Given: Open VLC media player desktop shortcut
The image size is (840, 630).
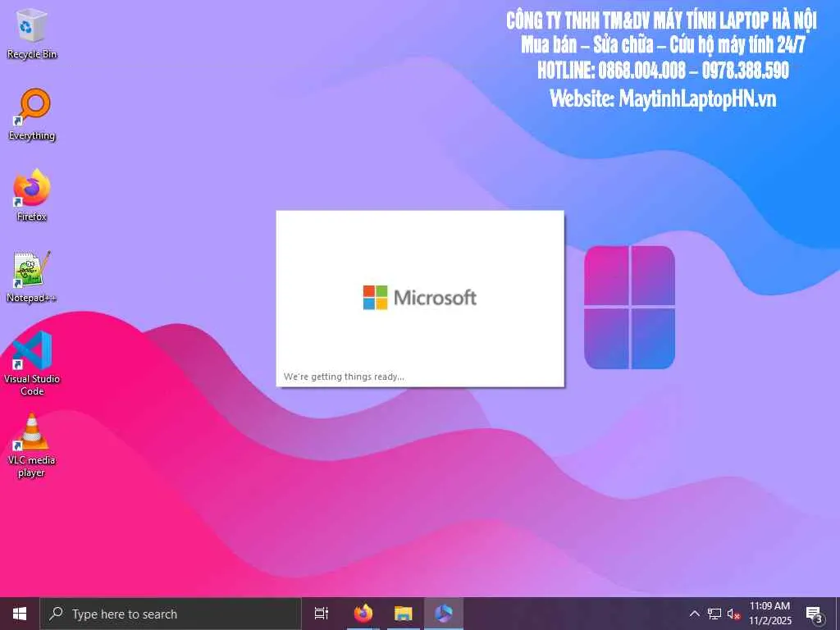Looking at the screenshot, I should [x=32, y=445].
